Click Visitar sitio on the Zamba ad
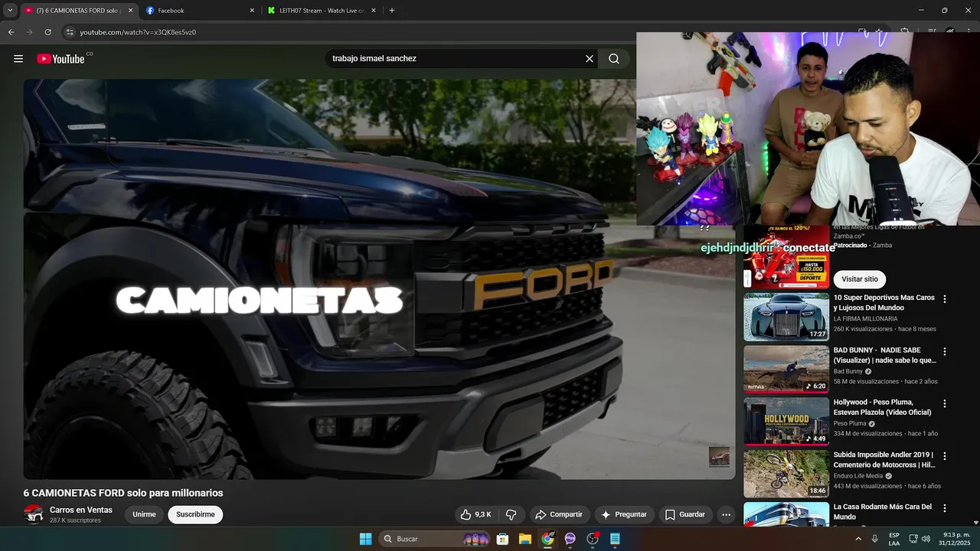Image resolution: width=980 pixels, height=551 pixels. click(x=859, y=279)
